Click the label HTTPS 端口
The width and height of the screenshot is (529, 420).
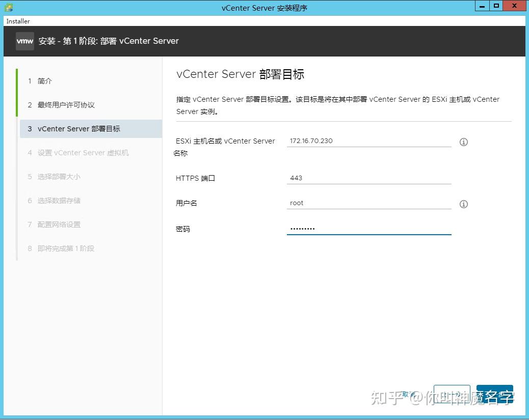point(195,178)
